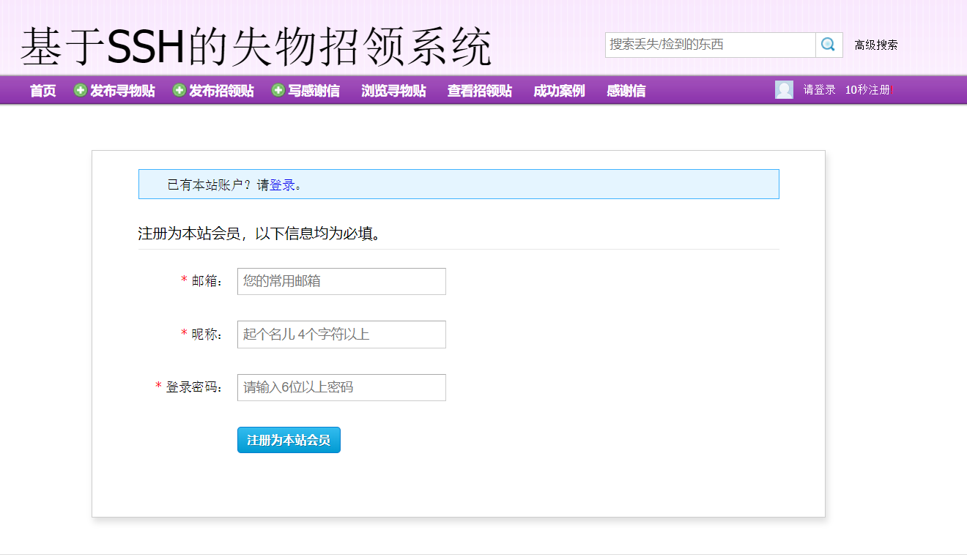Click the green plus icon beside 写感谢信
Image resolution: width=967 pixels, height=560 pixels.
click(277, 90)
